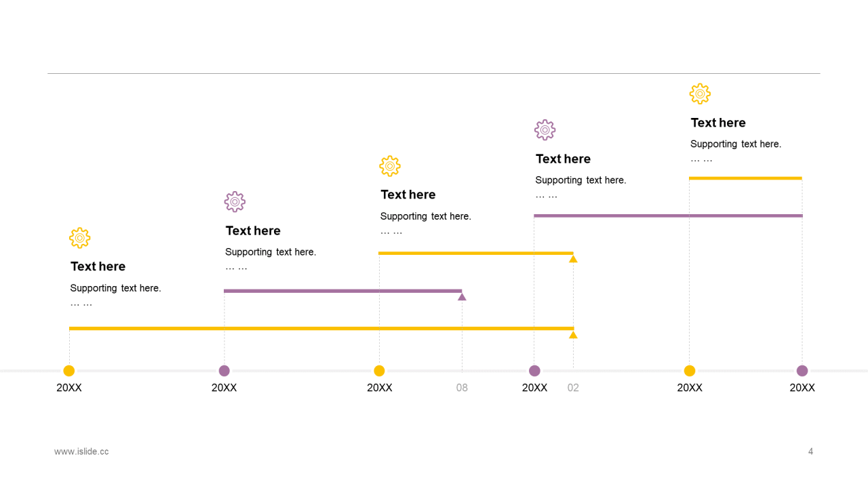Click the 'Supporting text here.' under the lowest heading
Image resolution: width=868 pixels, height=488 pixels.
(116, 288)
